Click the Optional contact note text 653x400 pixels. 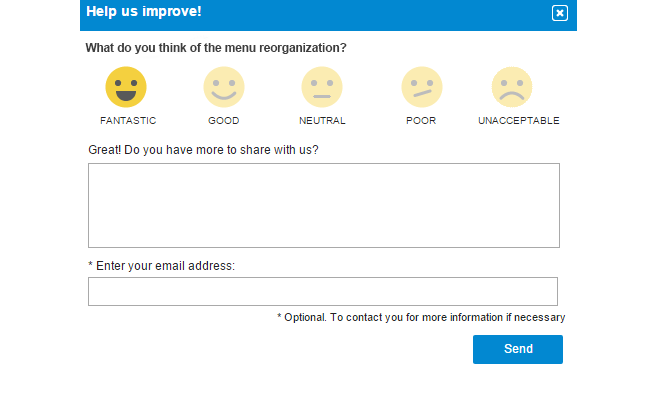click(421, 317)
